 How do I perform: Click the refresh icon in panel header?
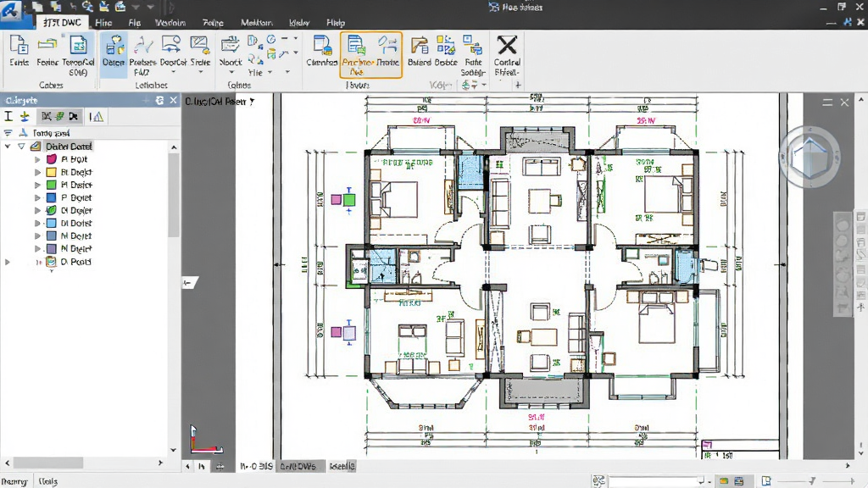[159, 100]
